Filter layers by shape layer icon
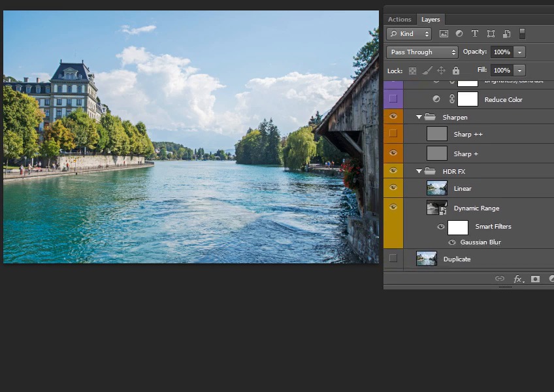Screen dimensions: 554x392 coord(491,33)
